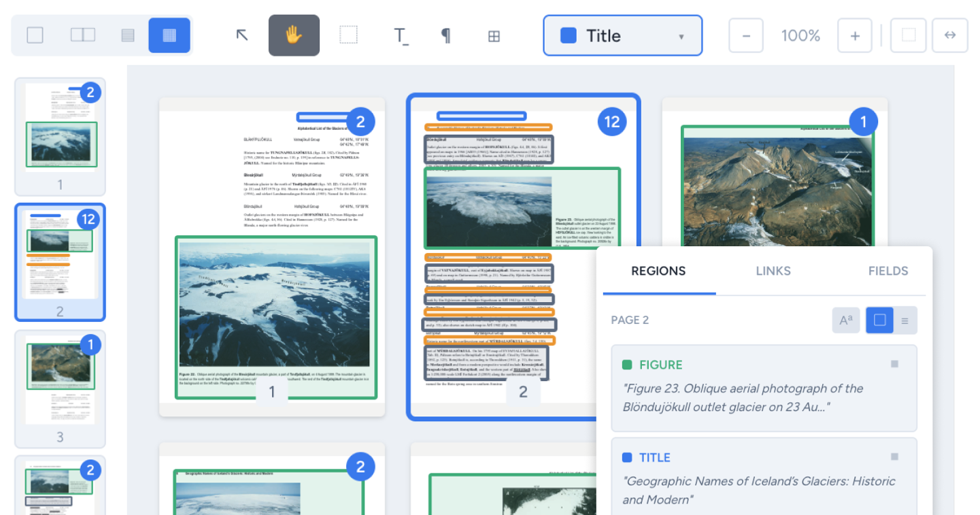Switch regions panel to list view
This screenshot has height=515, width=980.
pos(905,320)
